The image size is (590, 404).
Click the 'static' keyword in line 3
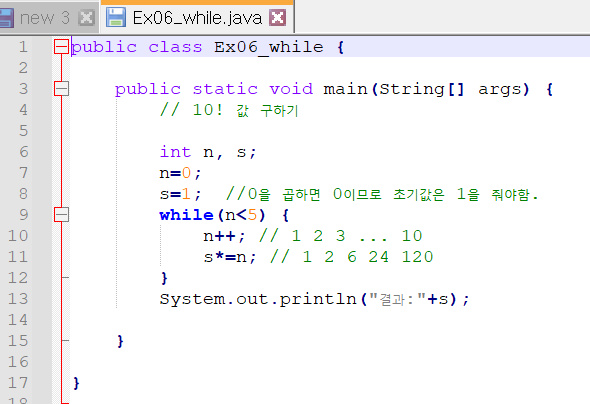[x=225, y=90]
